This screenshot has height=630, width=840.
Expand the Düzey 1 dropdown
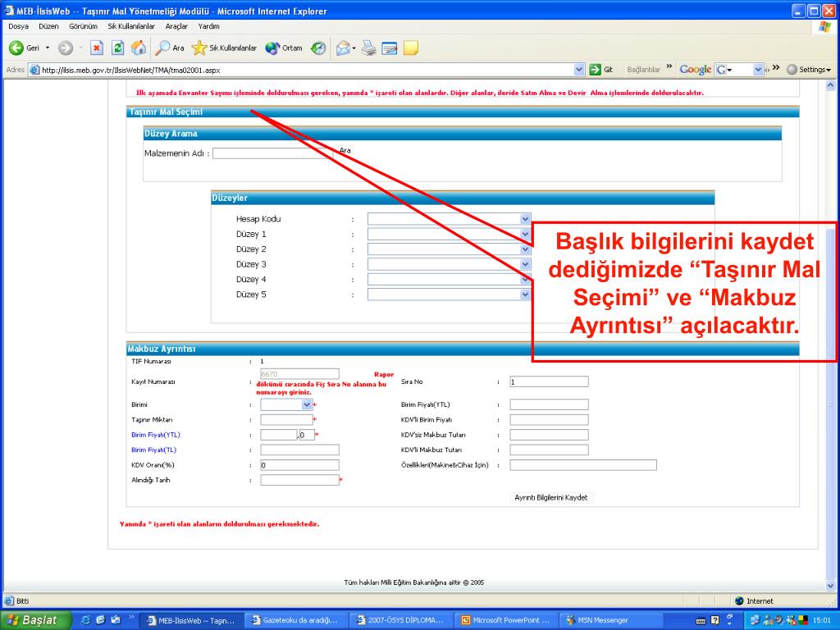point(525,234)
